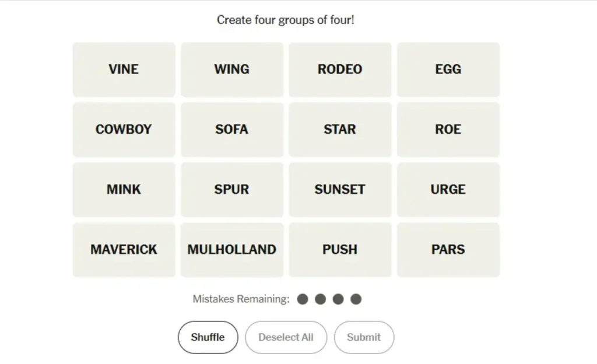Select the ROE tile
The height and width of the screenshot is (364, 597).
click(x=448, y=129)
